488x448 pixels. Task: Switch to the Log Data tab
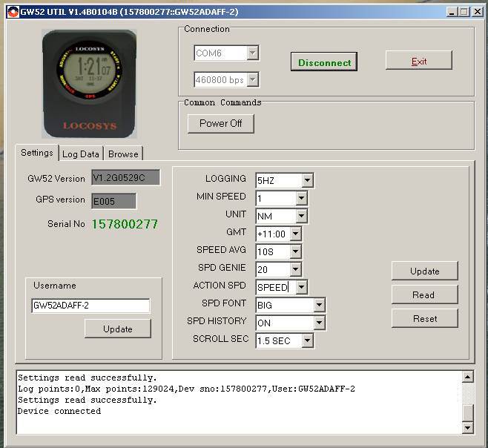click(80, 154)
